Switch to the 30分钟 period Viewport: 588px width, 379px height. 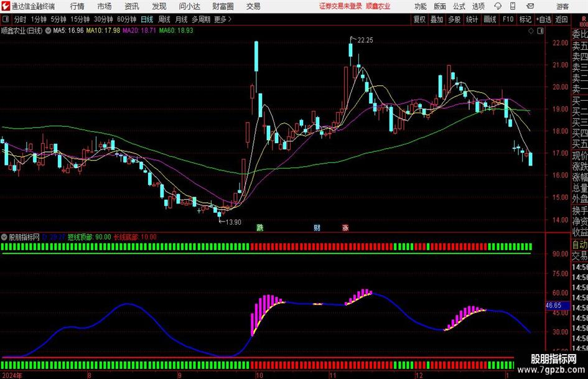[x=103, y=19]
